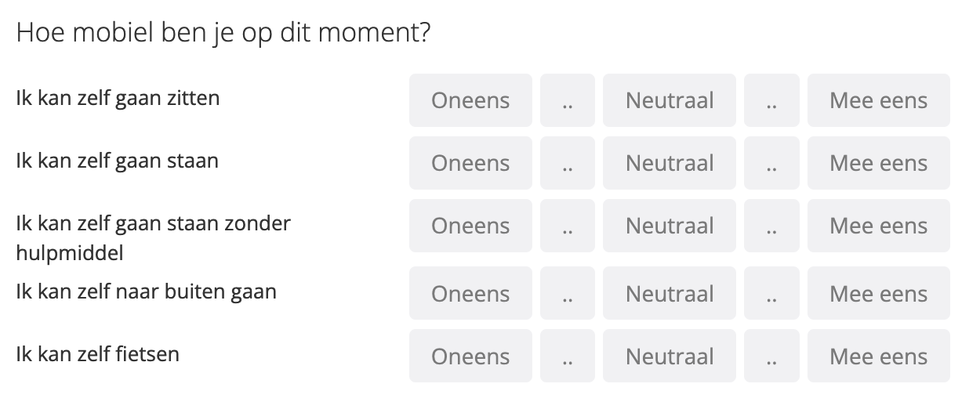This screenshot has width=980, height=409.
Task: Pick Oneens for 'Ik kan zelf naar buiten gaan'
Action: tap(470, 294)
